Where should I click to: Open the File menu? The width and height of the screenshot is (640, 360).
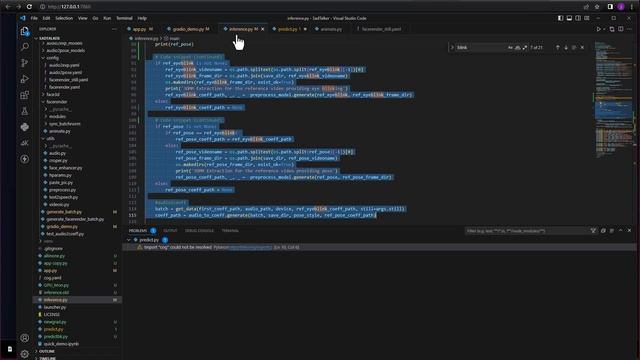(x=34, y=18)
